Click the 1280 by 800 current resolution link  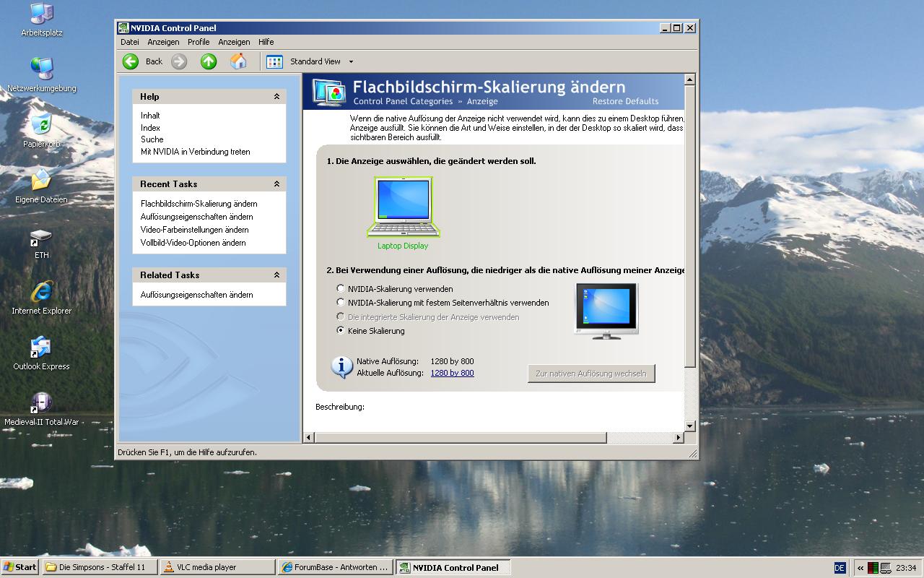click(x=452, y=373)
